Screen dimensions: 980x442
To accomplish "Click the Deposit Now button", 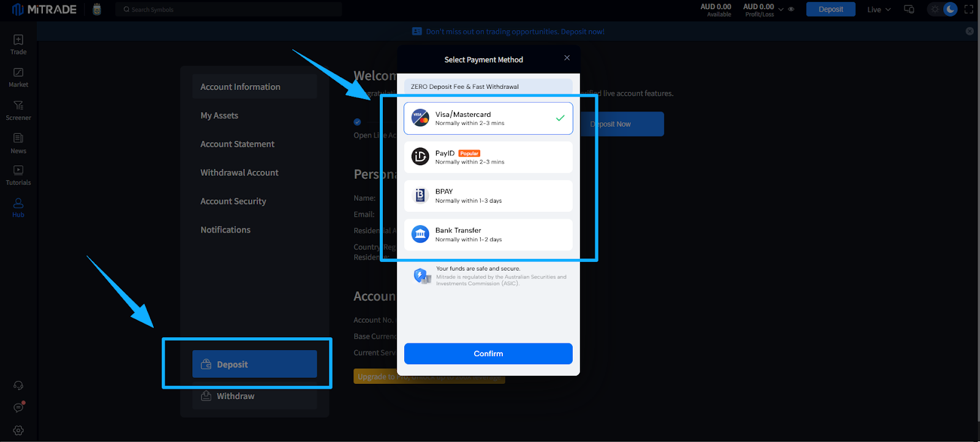I will click(x=622, y=124).
